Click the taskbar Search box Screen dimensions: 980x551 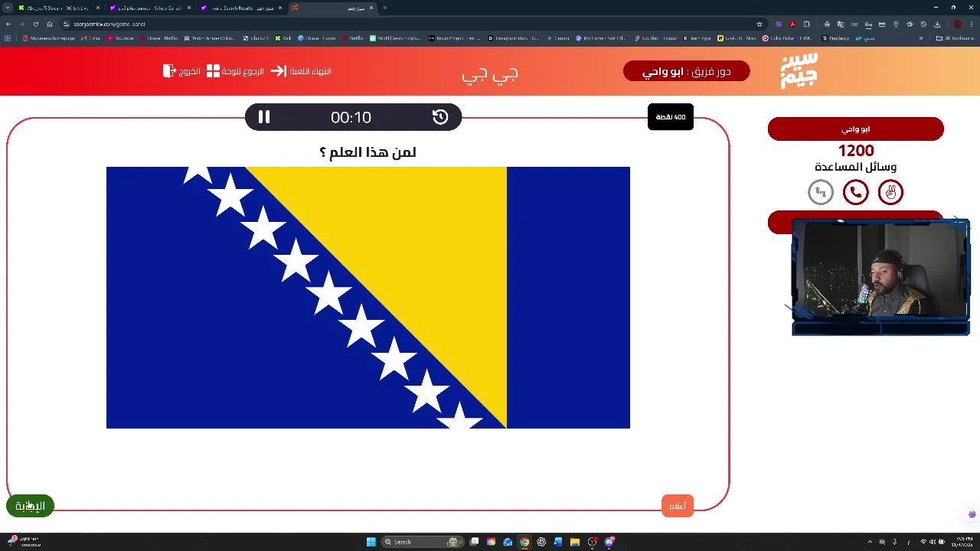pyautogui.click(x=423, y=542)
